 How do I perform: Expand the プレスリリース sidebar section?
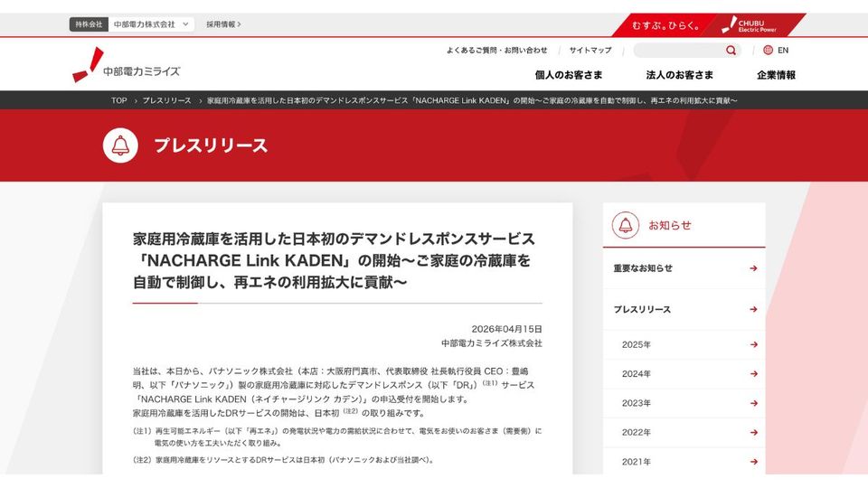[x=753, y=310]
